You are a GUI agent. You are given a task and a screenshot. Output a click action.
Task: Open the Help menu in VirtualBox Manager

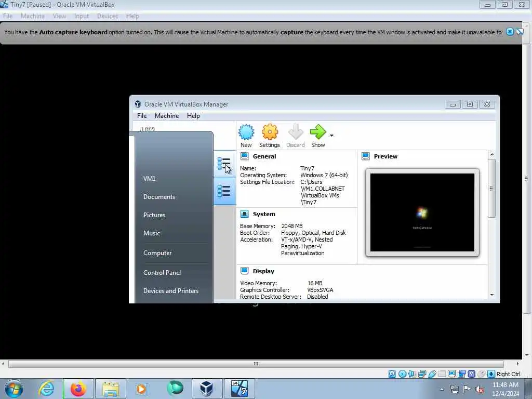pyautogui.click(x=193, y=116)
